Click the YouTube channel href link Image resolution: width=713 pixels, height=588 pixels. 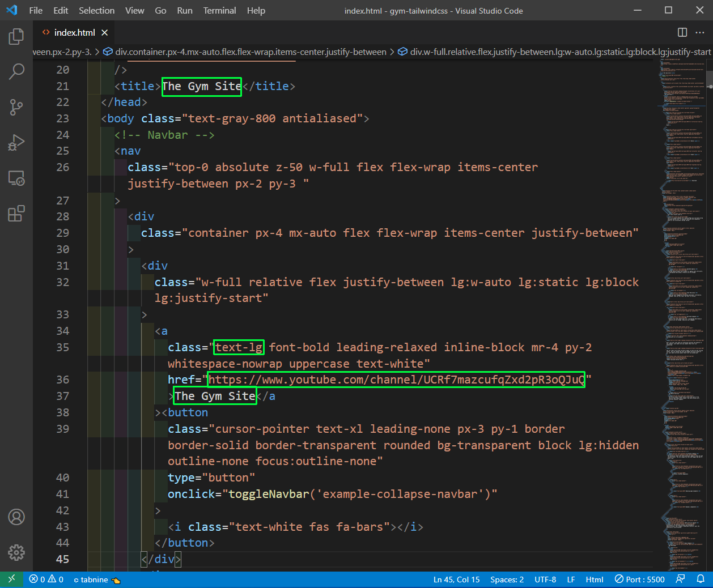(x=396, y=380)
